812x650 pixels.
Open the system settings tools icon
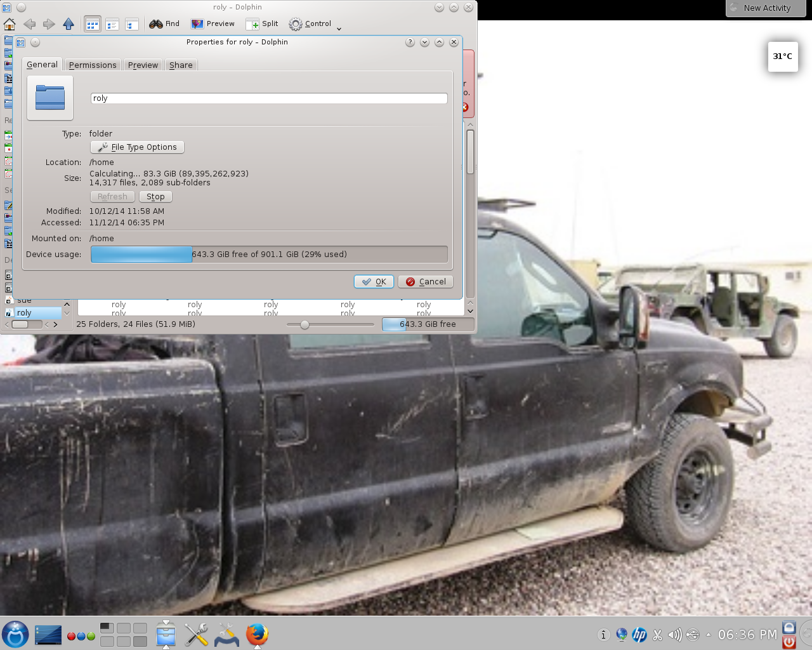click(x=196, y=634)
